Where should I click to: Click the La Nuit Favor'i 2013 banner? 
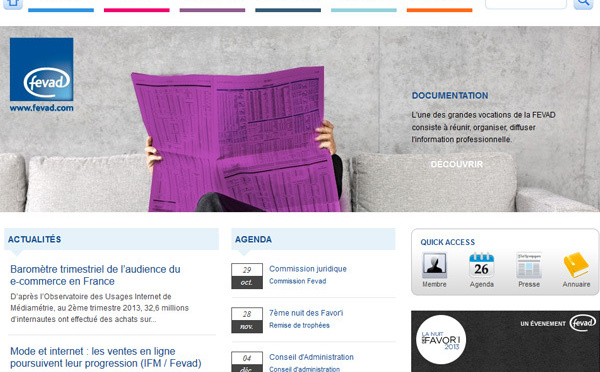505,341
